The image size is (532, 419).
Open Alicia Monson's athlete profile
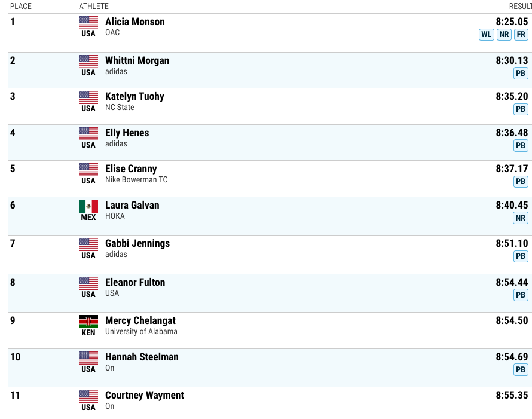coord(135,22)
